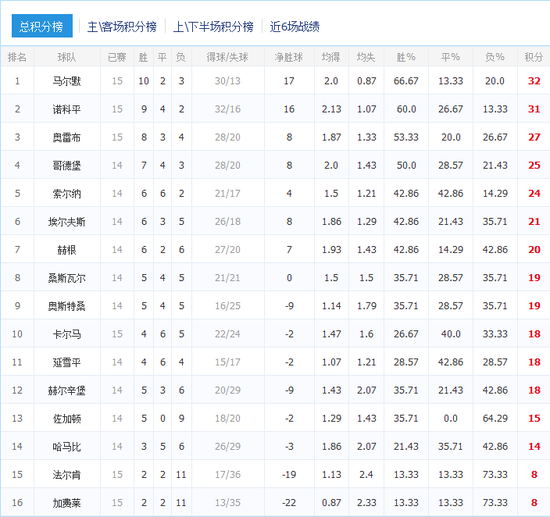Viewport: 550px width, 517px height.
Task: Click the 胜% column header
Action: [x=406, y=57]
